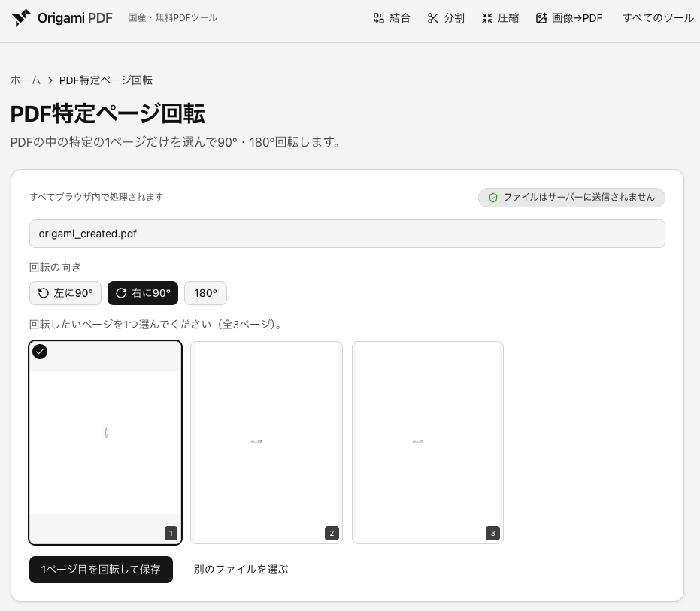
Task: Open the 画像→PDF tool
Action: (x=568, y=18)
